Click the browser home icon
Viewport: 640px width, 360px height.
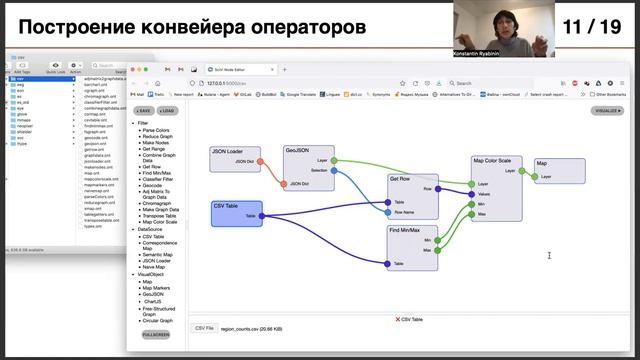click(158, 83)
